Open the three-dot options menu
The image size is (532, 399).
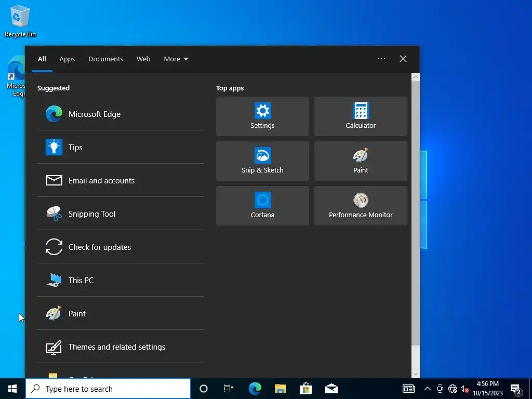pyautogui.click(x=381, y=59)
